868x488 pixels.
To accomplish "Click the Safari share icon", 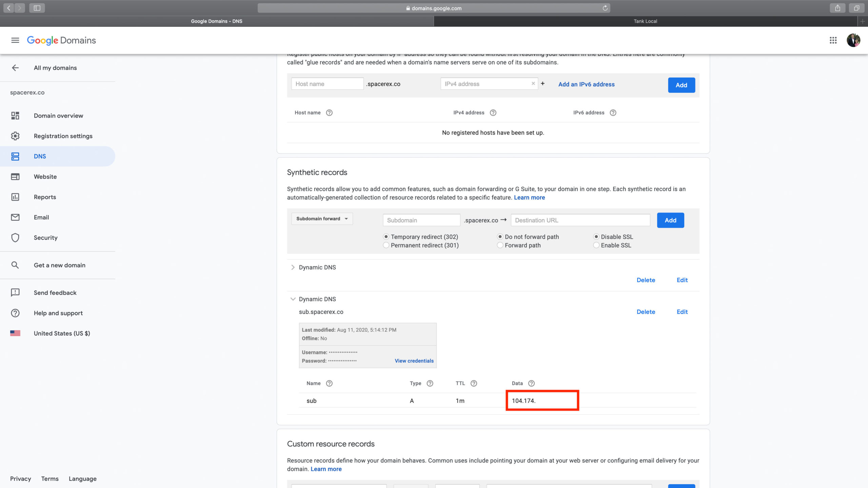I will click(x=837, y=8).
